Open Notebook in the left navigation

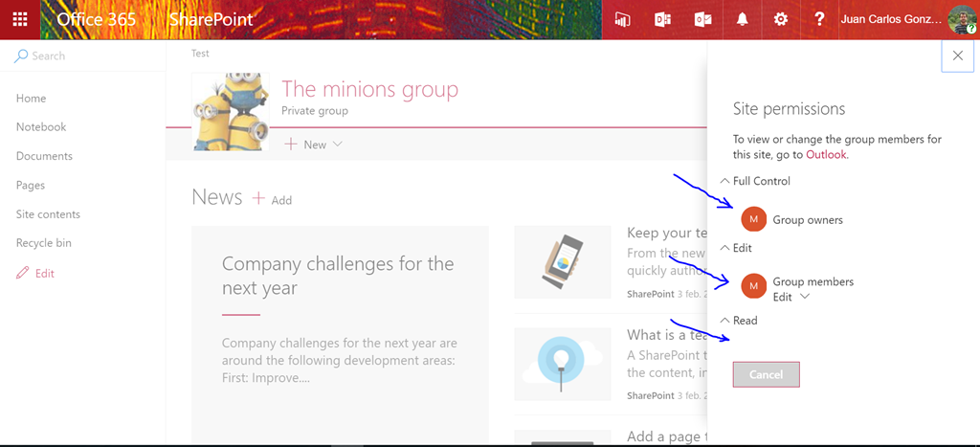pos(41,127)
